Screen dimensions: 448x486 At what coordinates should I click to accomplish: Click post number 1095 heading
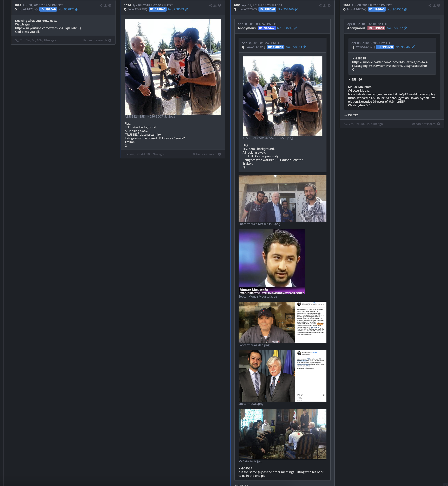237,5
